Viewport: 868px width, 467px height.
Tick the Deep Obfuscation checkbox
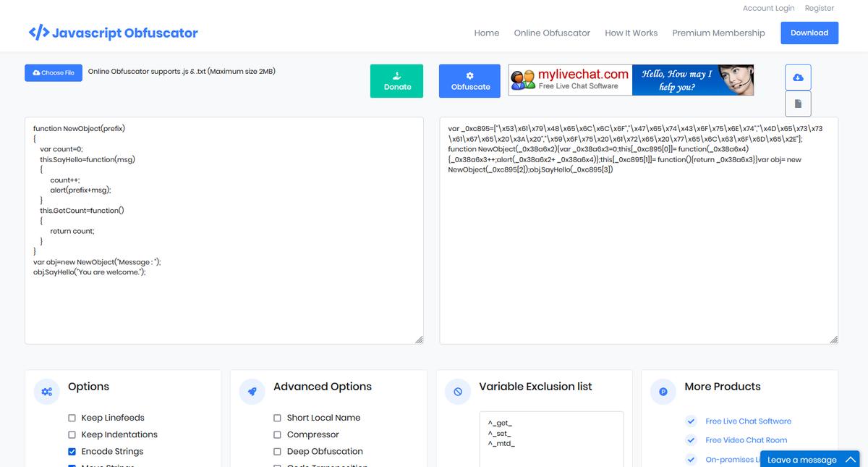coord(277,452)
